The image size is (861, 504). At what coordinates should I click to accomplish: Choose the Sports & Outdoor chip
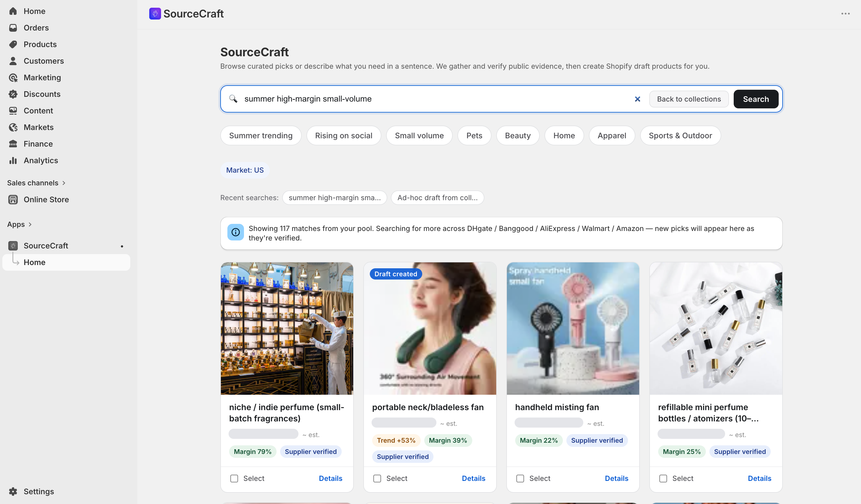[x=680, y=136]
